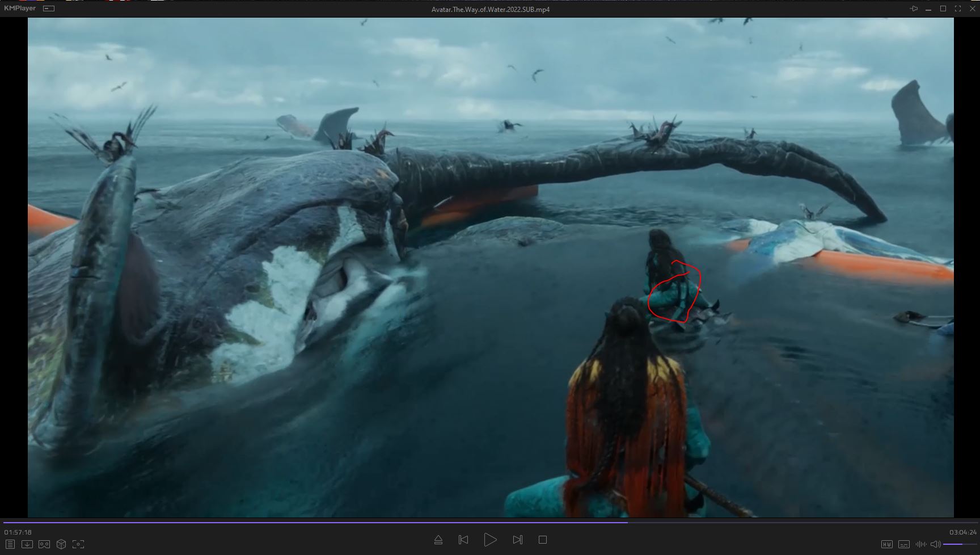Viewport: 980px width, 555px height.
Task: Mute the audio with speaker icon
Action: pos(935,544)
